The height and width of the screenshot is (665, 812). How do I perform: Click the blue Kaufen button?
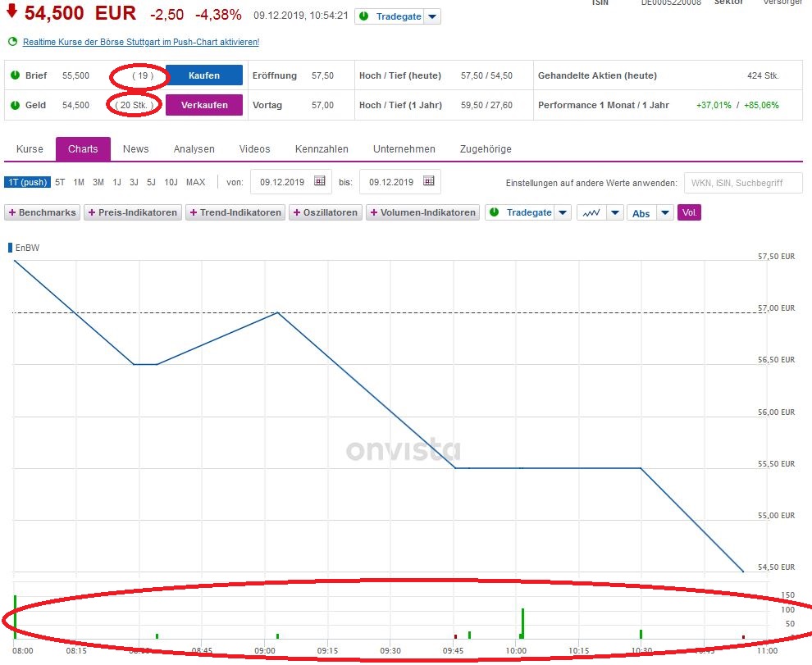click(204, 75)
